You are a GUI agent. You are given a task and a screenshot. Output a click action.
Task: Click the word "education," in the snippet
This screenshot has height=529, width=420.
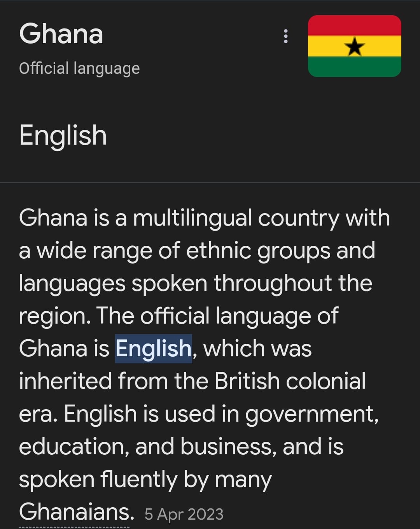(x=74, y=447)
